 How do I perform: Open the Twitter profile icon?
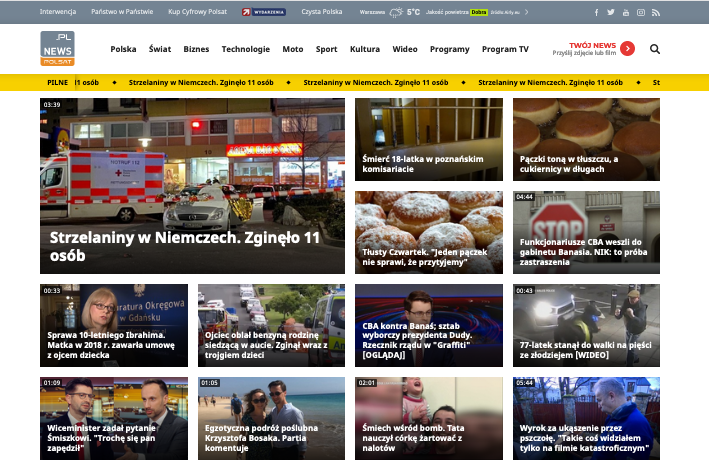tap(612, 12)
